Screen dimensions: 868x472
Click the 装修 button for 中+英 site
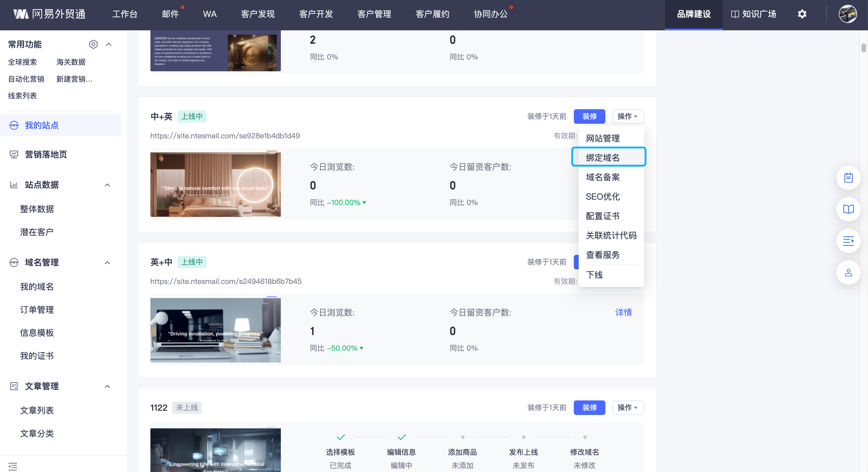(589, 116)
